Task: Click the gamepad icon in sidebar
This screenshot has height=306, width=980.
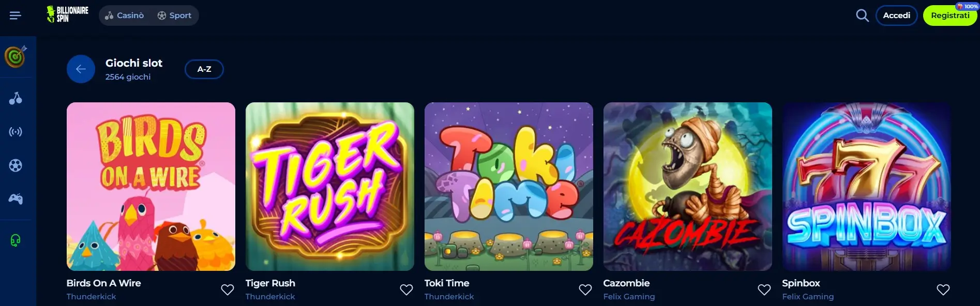Action: click(16, 198)
